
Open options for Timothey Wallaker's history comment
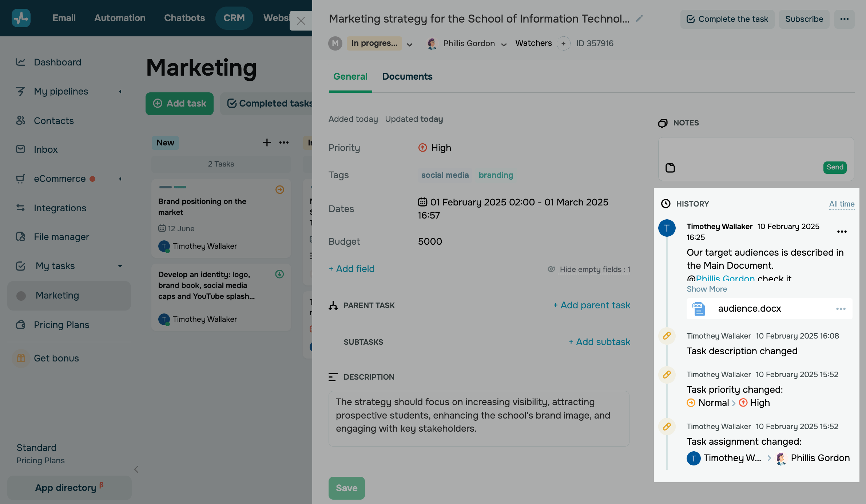[842, 232]
